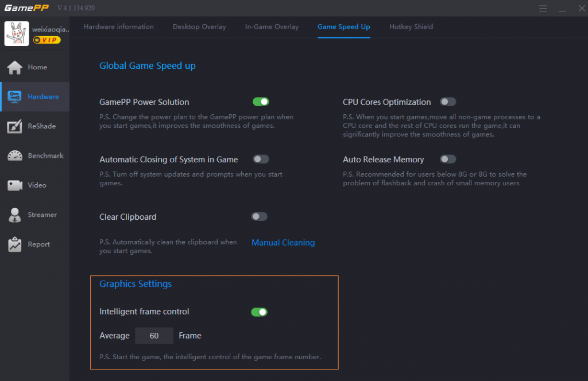Click the Auto Release Memory label
Viewport: 588px width, 381px height.
[x=383, y=160]
